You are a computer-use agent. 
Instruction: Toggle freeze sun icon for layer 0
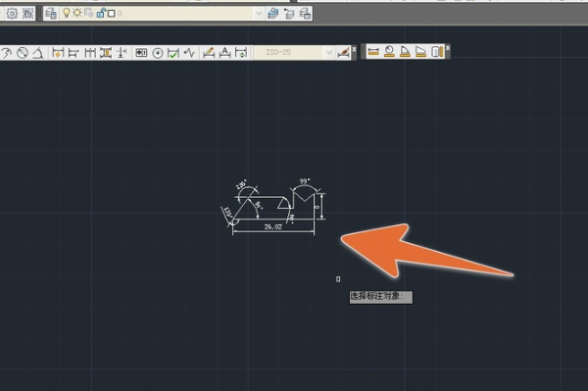click(x=76, y=13)
